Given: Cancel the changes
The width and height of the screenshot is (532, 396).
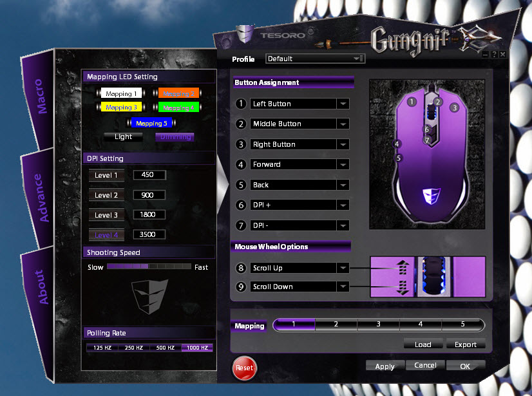Looking at the screenshot, I should 425,366.
